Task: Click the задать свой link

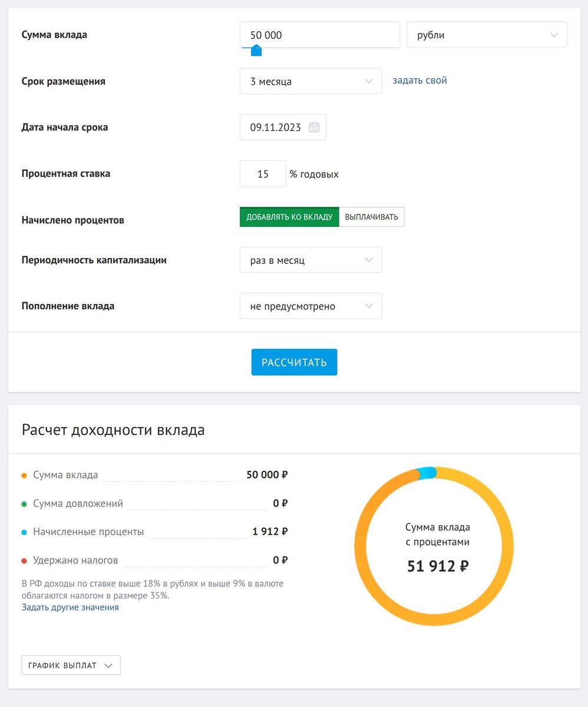Action: [x=419, y=81]
